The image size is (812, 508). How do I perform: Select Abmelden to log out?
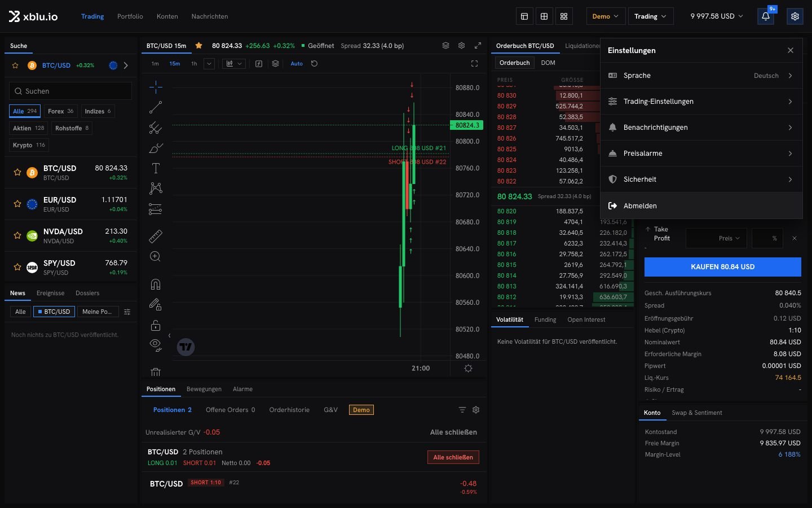point(701,206)
